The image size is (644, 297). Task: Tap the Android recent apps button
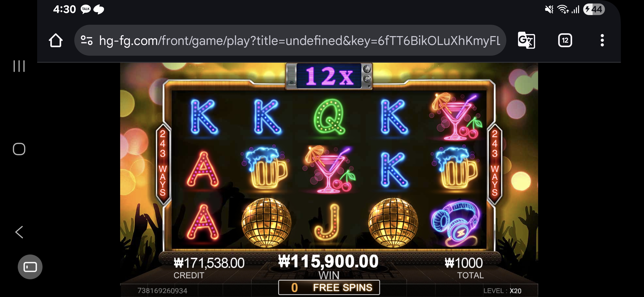click(19, 66)
